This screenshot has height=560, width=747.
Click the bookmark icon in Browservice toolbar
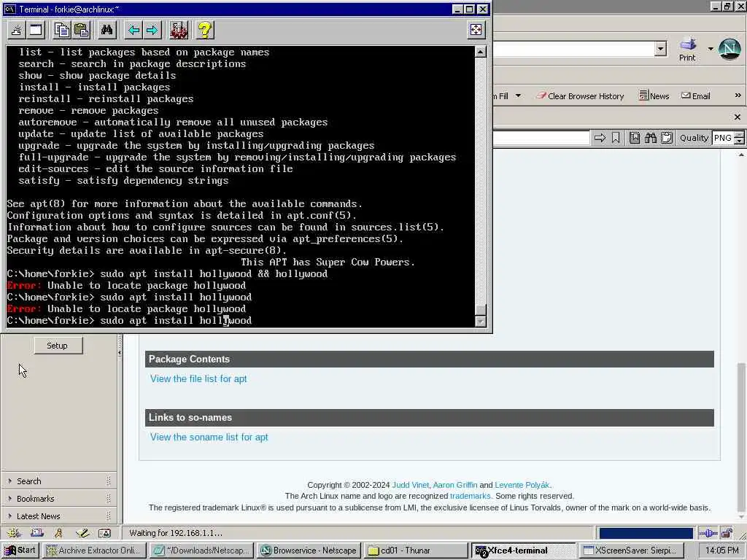616,138
